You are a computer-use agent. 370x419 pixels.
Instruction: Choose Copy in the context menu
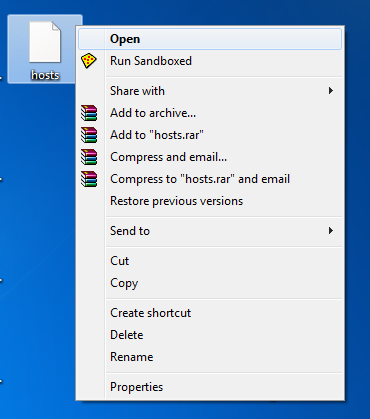click(x=210, y=283)
